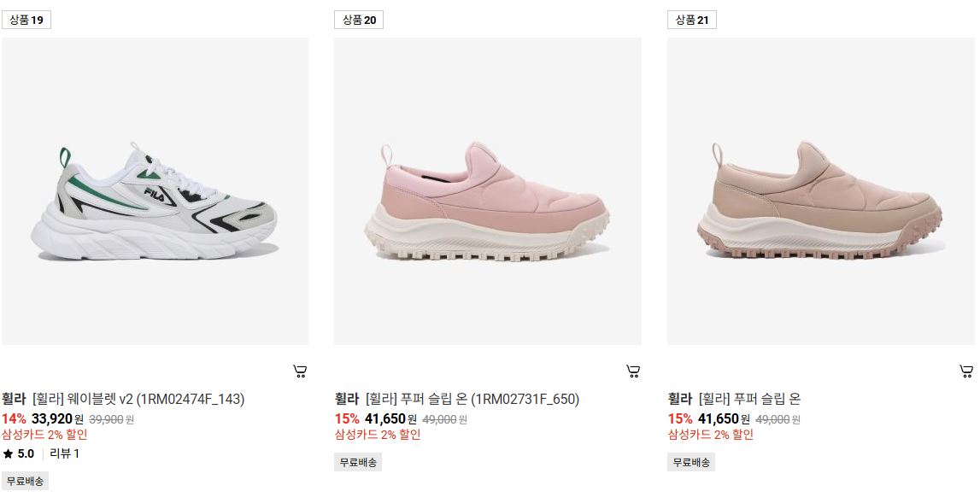Click 상품 21 label

[692, 20]
